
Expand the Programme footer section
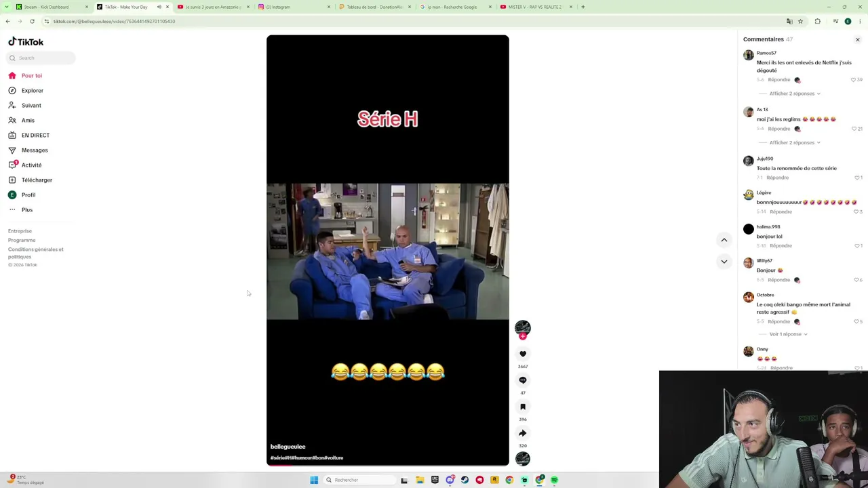tap(22, 240)
